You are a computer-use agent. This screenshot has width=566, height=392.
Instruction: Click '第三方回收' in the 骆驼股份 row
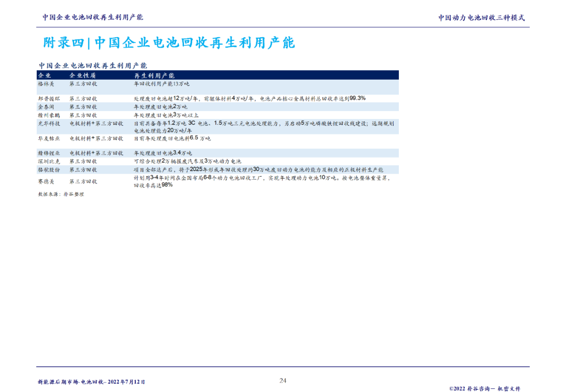(83, 170)
